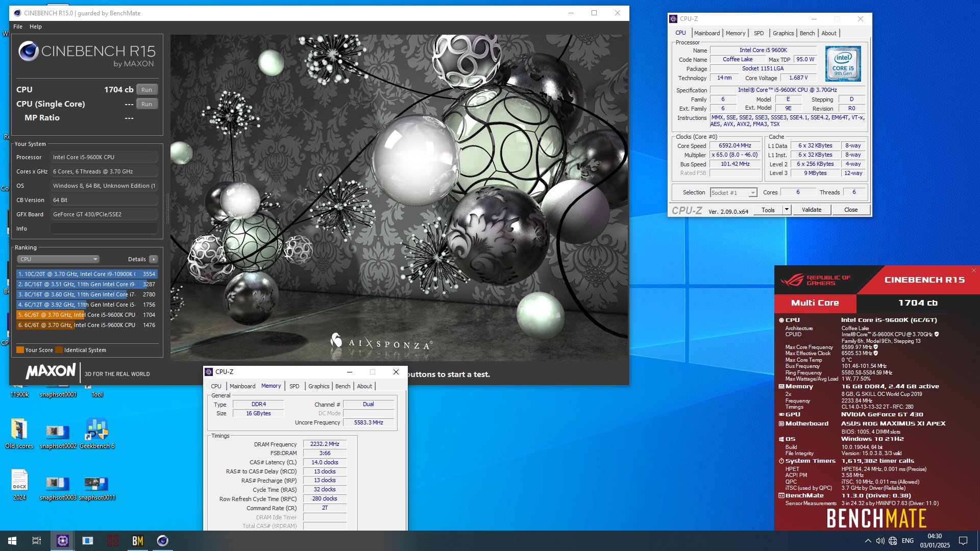Click the Intel Core i5 logo in CPU-Z
980x551 pixels.
coord(843,64)
